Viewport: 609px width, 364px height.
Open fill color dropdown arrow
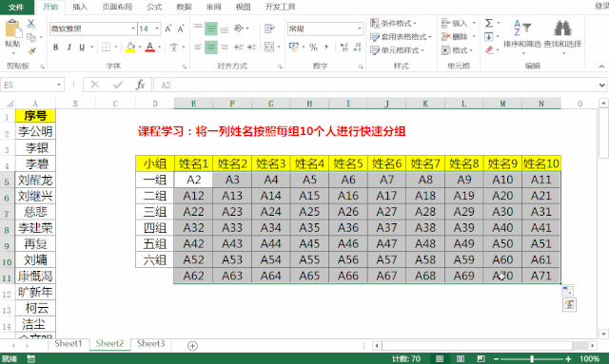pyautogui.click(x=140, y=48)
